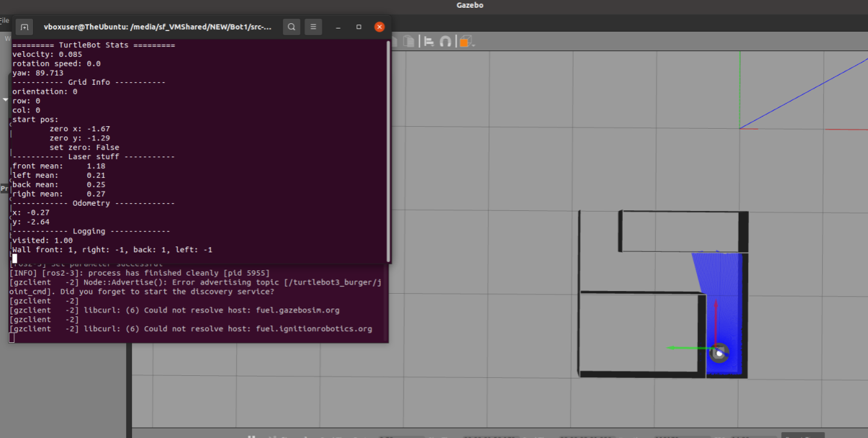Maximize the terminal window
Viewport: 868px width, 438px height.
[x=359, y=27]
